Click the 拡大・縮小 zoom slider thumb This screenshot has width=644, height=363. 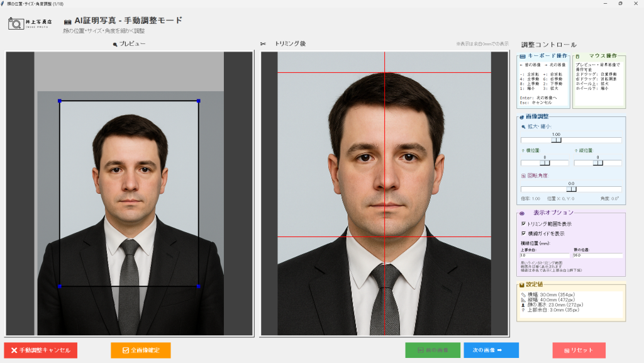pyautogui.click(x=556, y=140)
